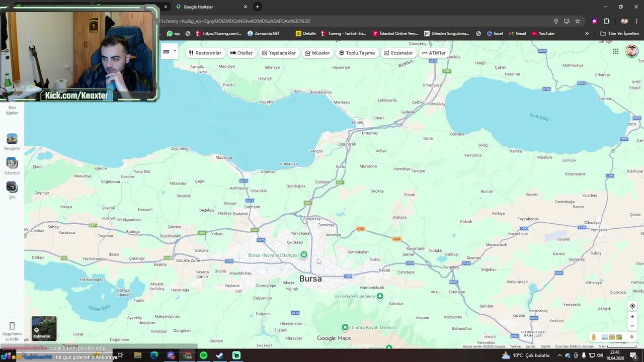Zoom in the map
644x362 pixels.
coord(632,317)
